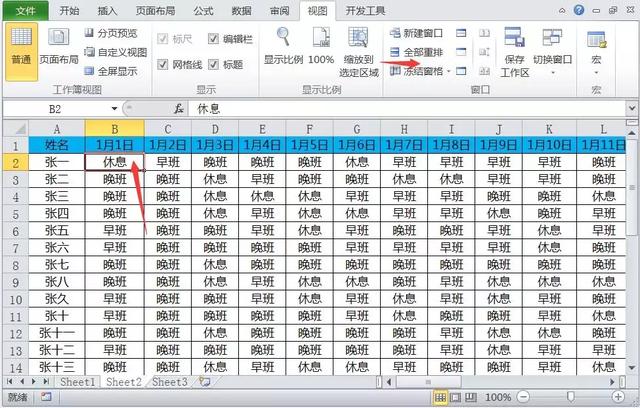Click the Insert Worksheet icon after Sheet3
This screenshot has height=408, width=640.
coord(205,382)
